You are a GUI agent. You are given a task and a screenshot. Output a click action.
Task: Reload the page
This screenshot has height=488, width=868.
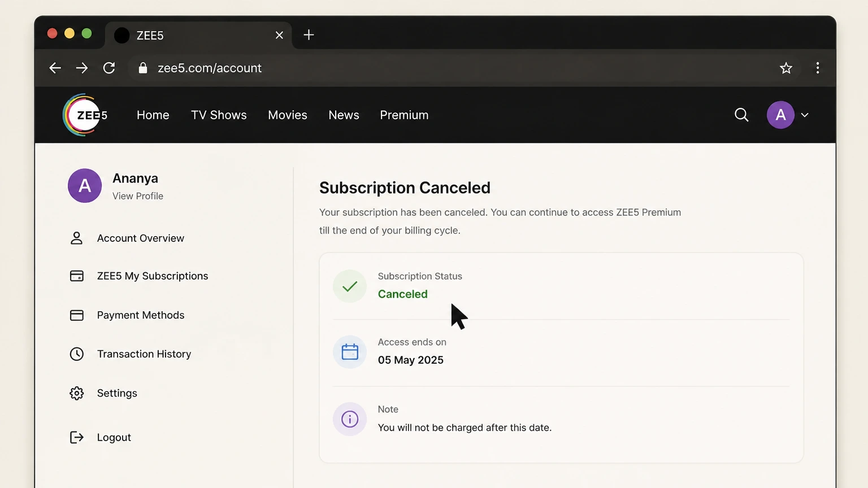click(109, 68)
